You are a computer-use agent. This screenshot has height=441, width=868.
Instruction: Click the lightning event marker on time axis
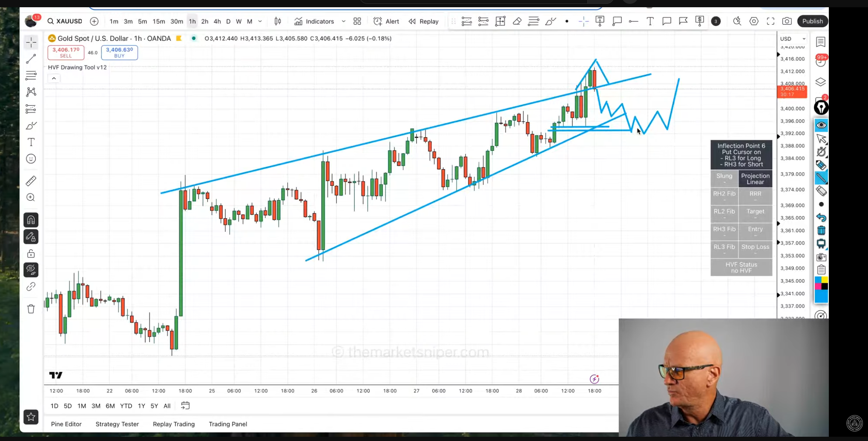(594, 379)
